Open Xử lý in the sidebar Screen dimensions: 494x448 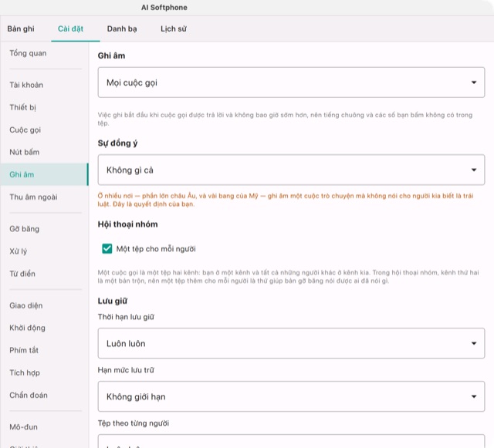coord(45,251)
